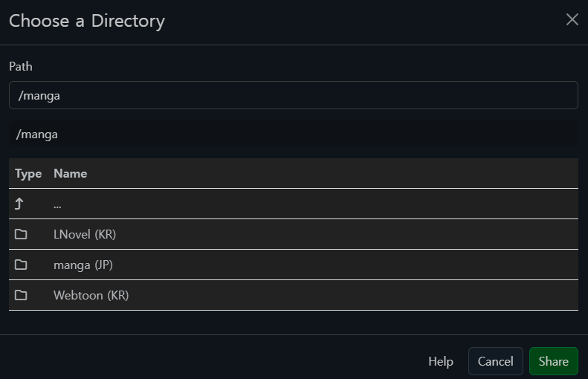The height and width of the screenshot is (379, 588).
Task: Go up to the parent directory arrow icon
Action: (x=20, y=204)
